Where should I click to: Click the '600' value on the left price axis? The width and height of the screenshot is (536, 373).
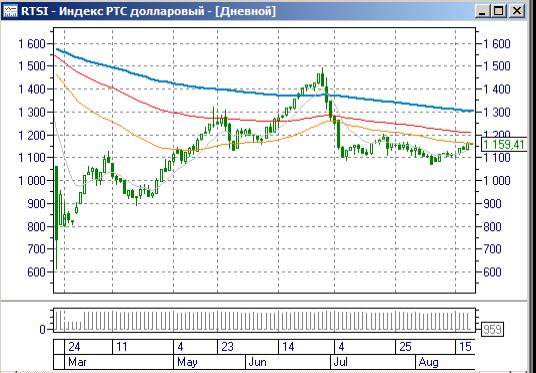click(x=36, y=272)
